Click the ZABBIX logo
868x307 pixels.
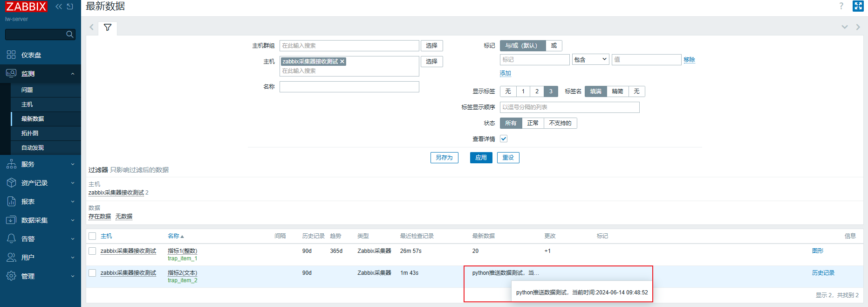click(26, 7)
